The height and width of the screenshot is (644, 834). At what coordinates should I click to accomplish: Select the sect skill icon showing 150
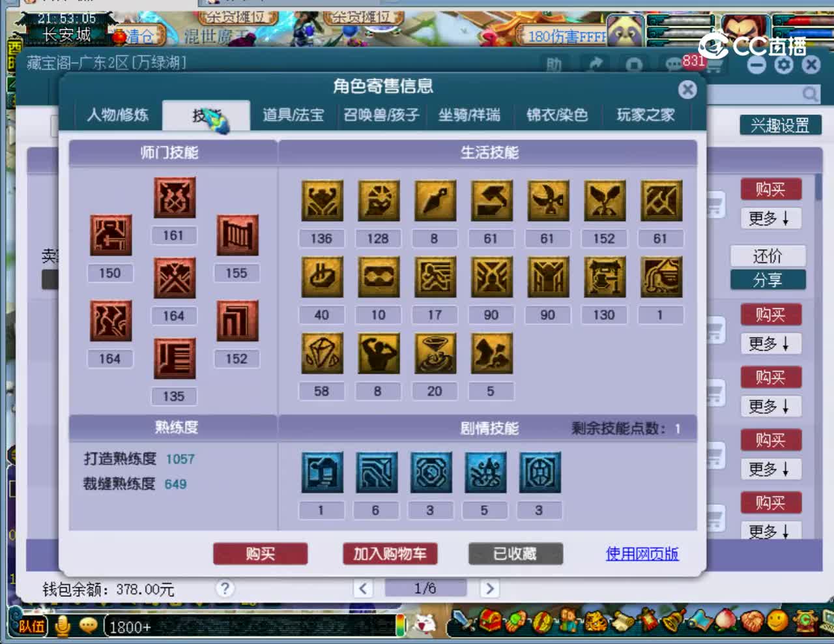[111, 235]
